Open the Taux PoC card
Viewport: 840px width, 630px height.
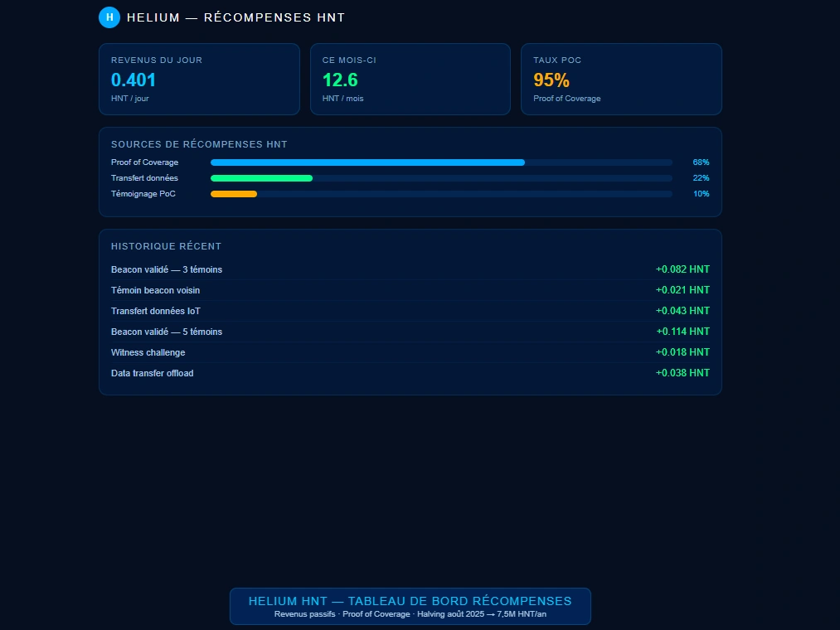click(x=621, y=80)
